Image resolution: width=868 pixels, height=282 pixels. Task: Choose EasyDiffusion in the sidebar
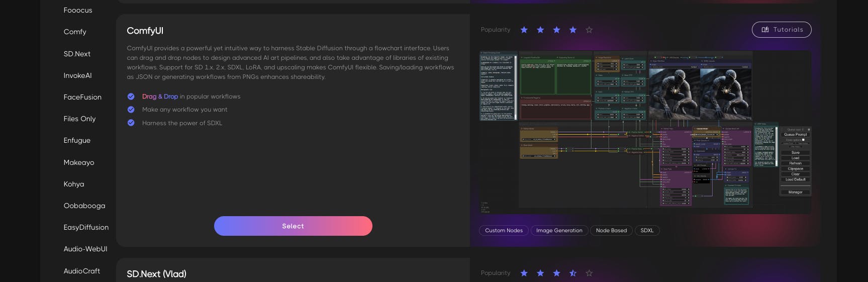[86, 227]
